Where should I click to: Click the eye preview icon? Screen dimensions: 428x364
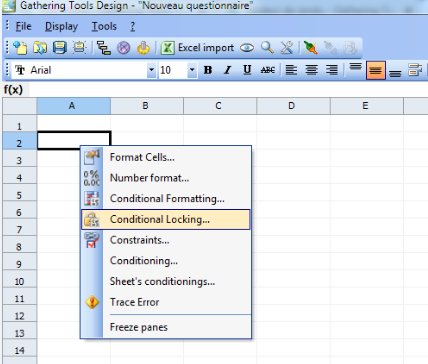pos(247,48)
